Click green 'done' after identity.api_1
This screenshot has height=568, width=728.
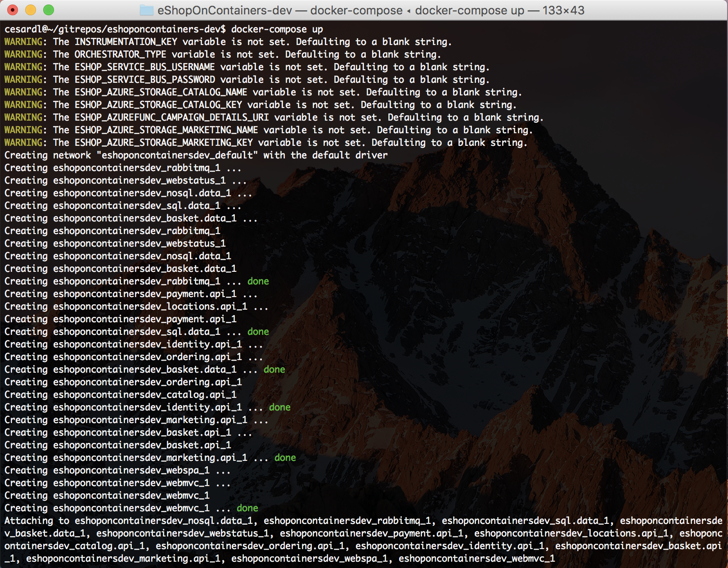(x=280, y=407)
